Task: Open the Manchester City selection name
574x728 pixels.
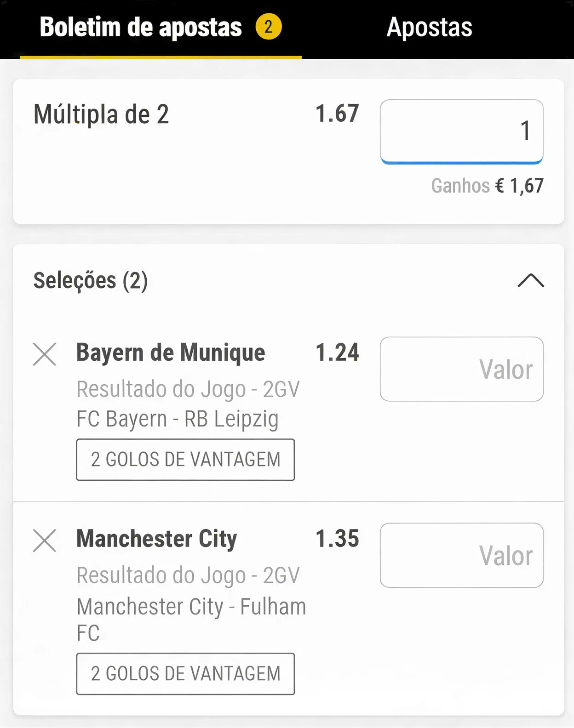Action: 156,539
